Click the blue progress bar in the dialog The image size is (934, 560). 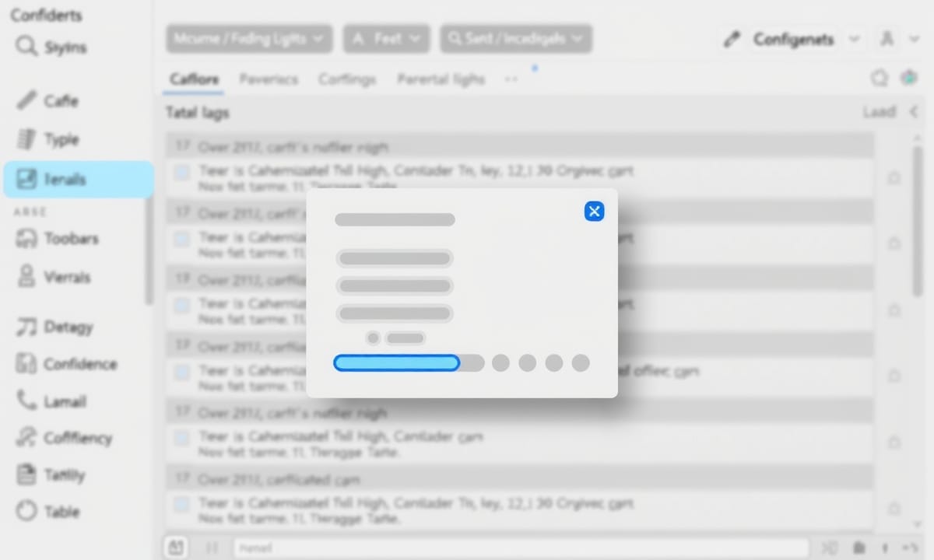click(x=396, y=363)
